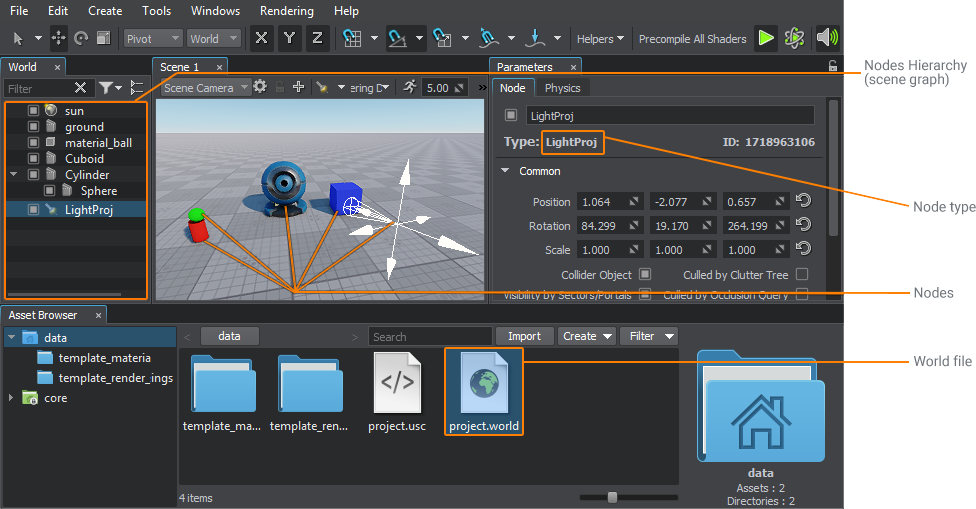This screenshot has width=976, height=509.
Task: Select the Rotate manipulator tool
Action: (x=81, y=39)
